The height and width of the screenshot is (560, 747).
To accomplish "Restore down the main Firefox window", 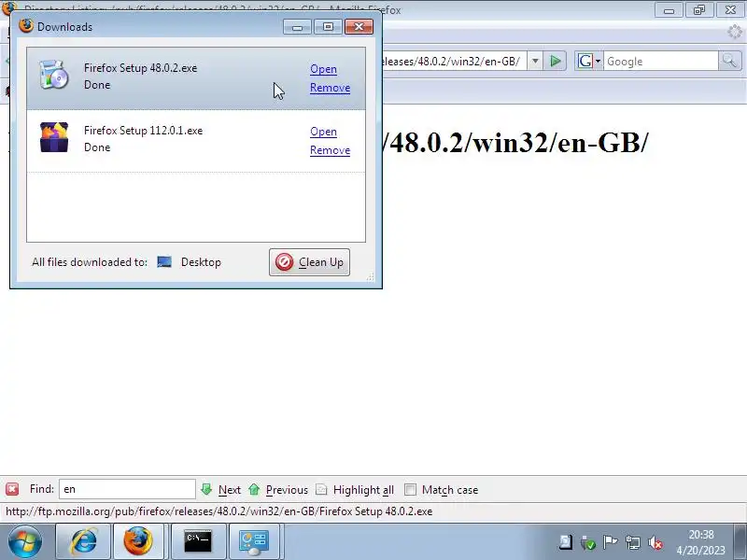I will click(x=698, y=10).
